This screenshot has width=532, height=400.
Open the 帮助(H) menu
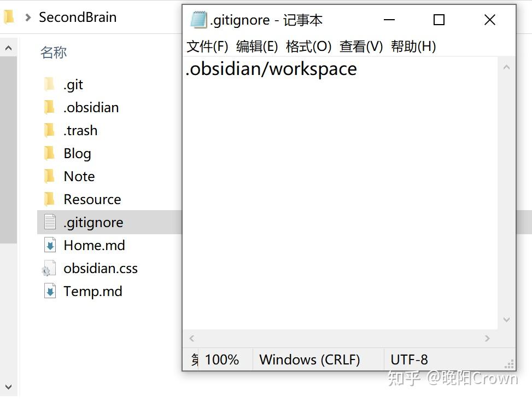tap(413, 47)
